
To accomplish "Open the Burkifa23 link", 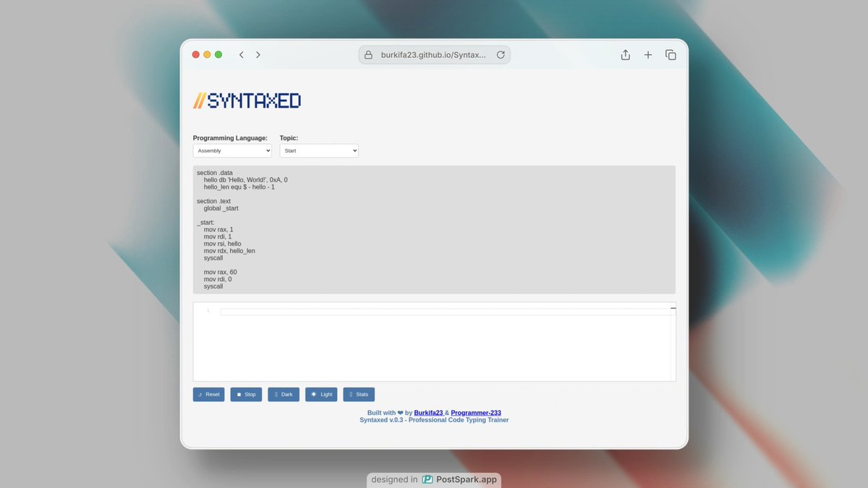I will [428, 413].
